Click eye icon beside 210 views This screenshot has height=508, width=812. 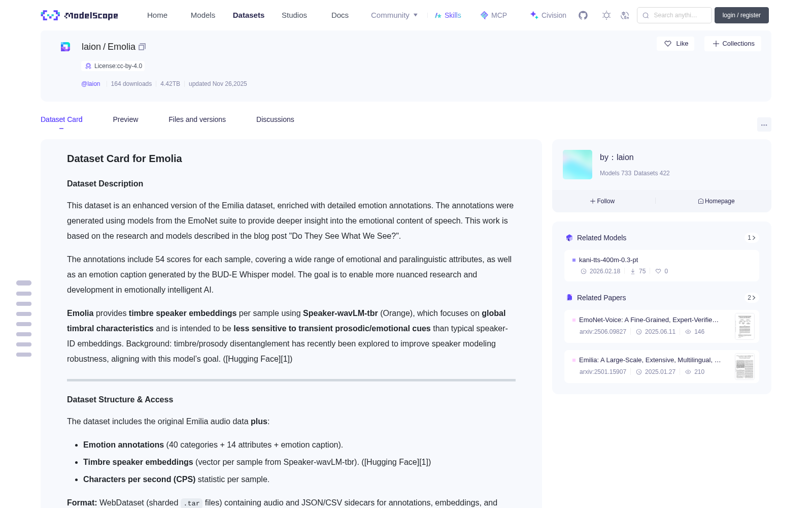click(x=688, y=372)
